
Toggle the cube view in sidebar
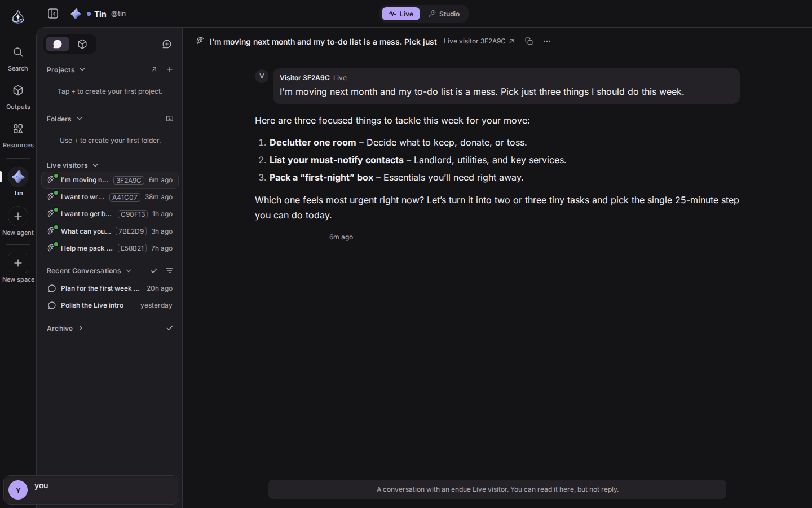(82, 44)
